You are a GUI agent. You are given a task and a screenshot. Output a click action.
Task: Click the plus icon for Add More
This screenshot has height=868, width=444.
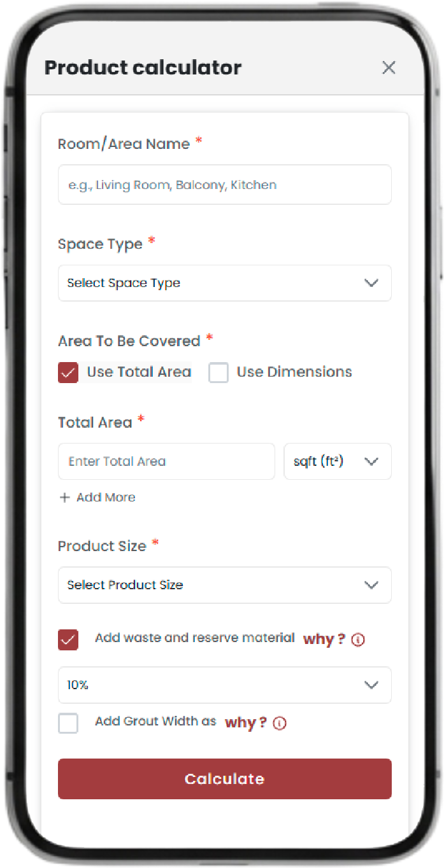tap(64, 498)
